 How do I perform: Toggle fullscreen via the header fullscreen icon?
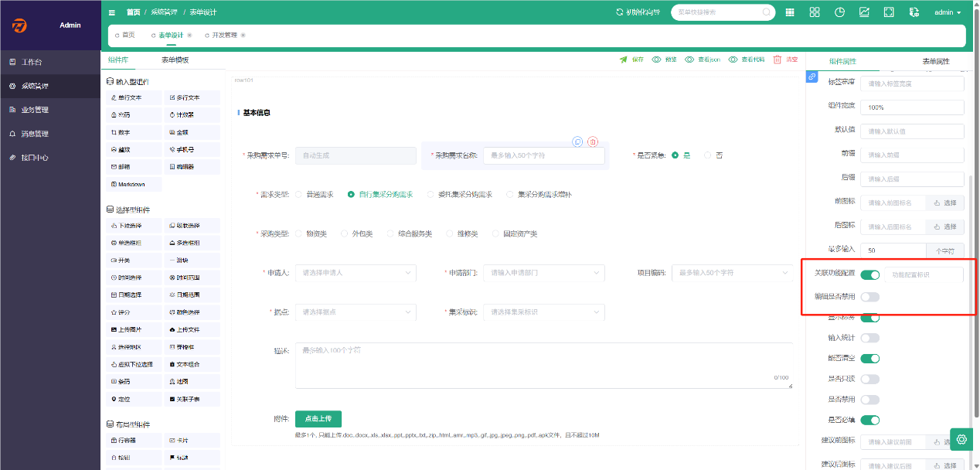pos(889,12)
